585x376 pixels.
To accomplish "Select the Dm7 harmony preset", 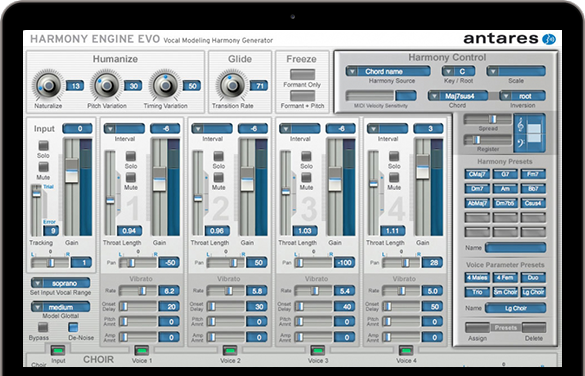I will coord(477,188).
